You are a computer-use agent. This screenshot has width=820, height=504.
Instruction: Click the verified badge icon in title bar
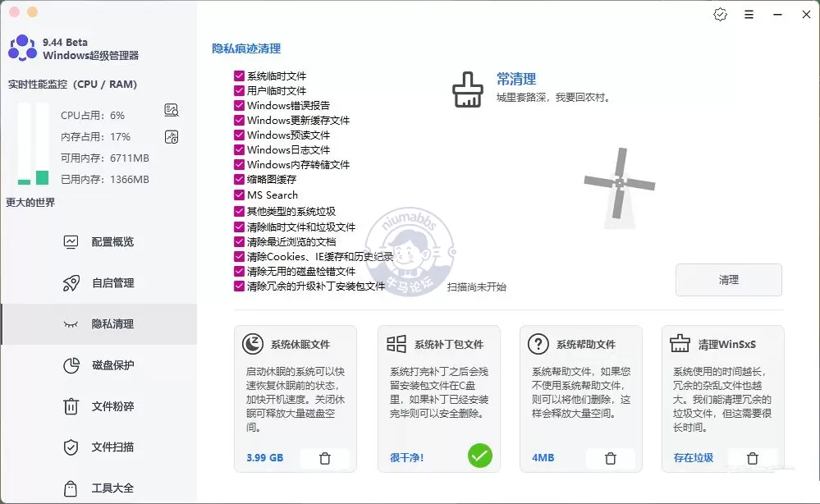coord(720,14)
